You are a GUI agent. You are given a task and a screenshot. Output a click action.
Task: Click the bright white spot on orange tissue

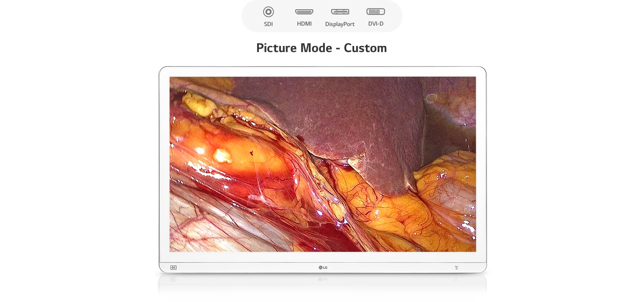coord(221,155)
